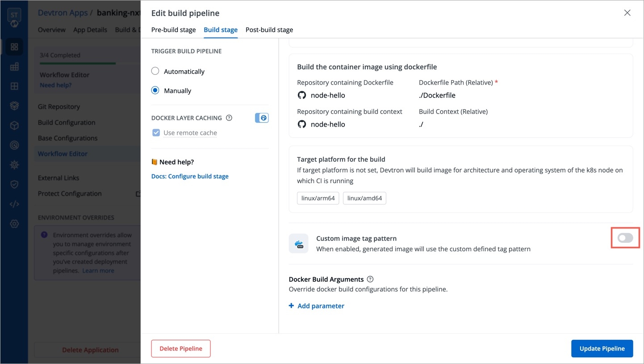Switch to the Post-build stage tab
Image resolution: width=644 pixels, height=364 pixels.
click(x=269, y=30)
